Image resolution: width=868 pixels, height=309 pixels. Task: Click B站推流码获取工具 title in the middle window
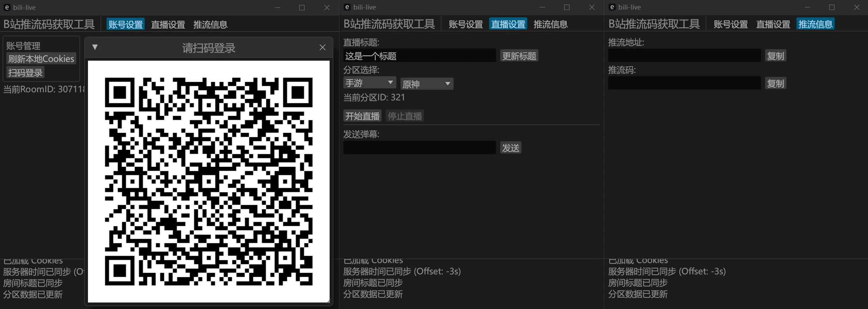(389, 24)
